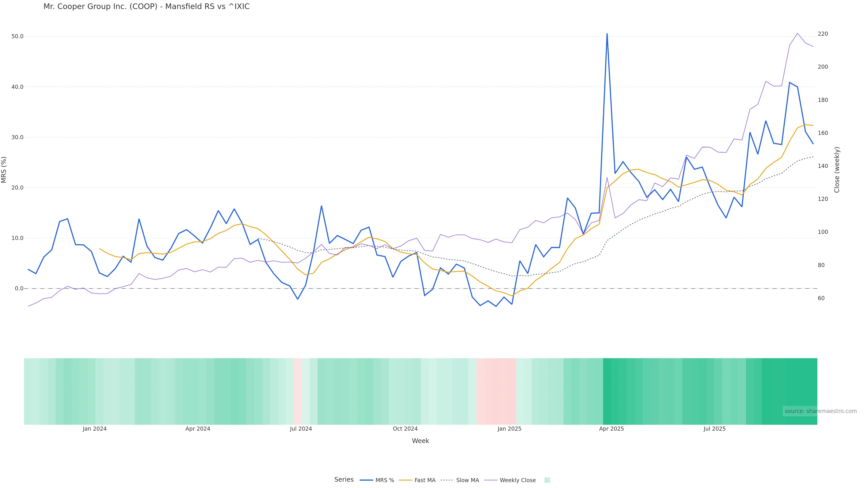This screenshot has height=488, width=868.
Task: Click the Apr 2025 axis label
Action: [611, 429]
